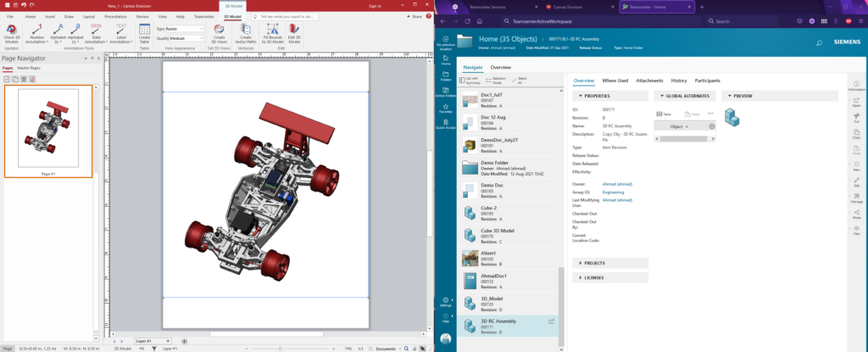This screenshot has height=352, width=868.
Task: Click the Engineering group link
Action: tap(613, 192)
